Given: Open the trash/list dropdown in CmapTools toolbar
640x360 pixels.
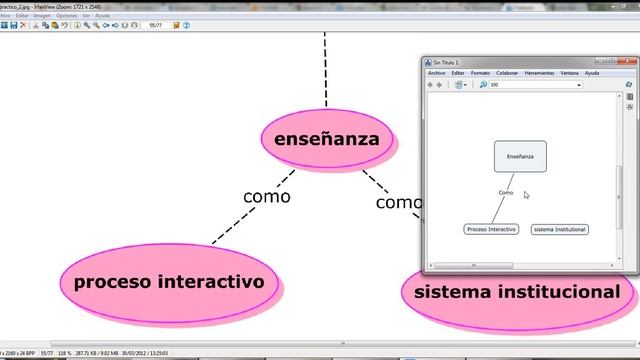Looking at the screenshot, I should click(461, 85).
